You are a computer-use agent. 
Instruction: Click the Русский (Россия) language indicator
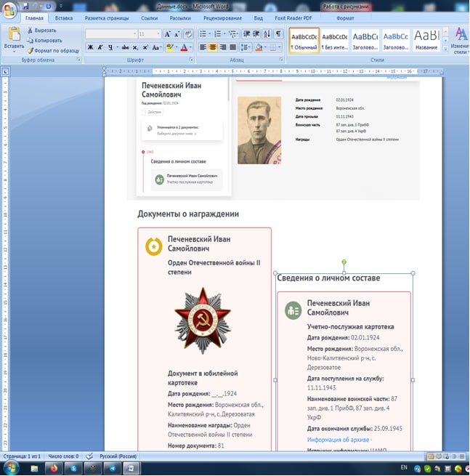118,456
